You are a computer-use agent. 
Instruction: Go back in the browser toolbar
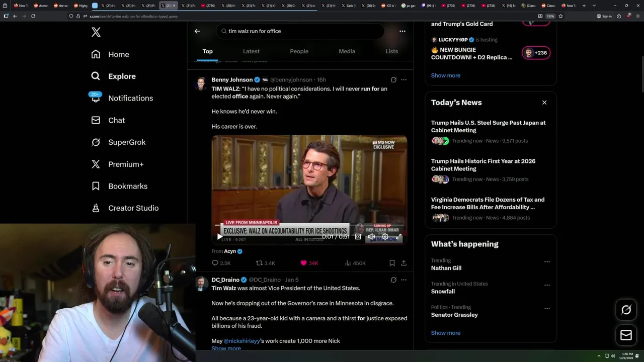click(15, 16)
